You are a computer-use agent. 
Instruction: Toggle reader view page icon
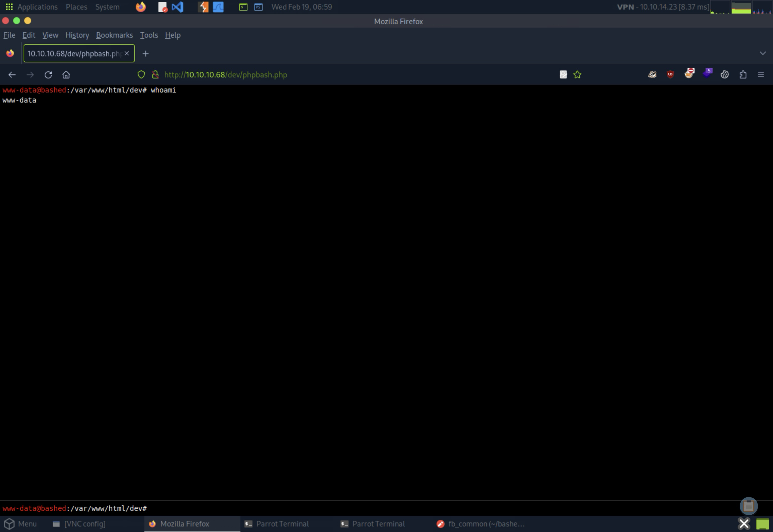coord(563,75)
